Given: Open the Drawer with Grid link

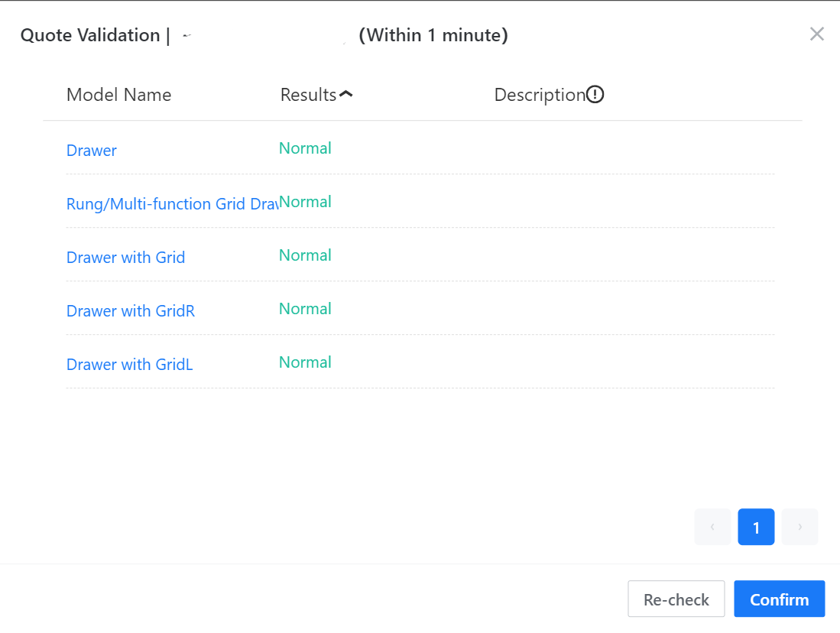Looking at the screenshot, I should tap(126, 258).
